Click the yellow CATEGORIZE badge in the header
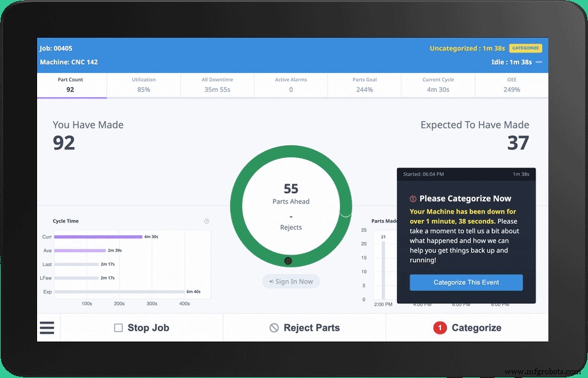The width and height of the screenshot is (588, 378). pyautogui.click(x=525, y=48)
